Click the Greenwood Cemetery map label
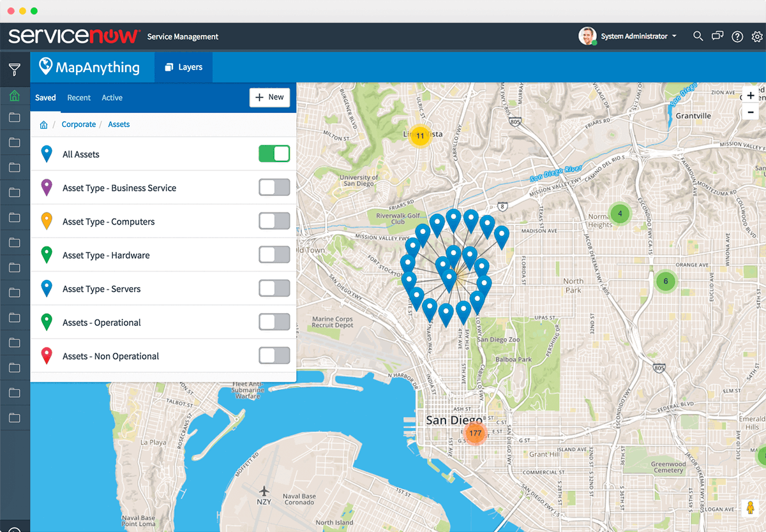The height and width of the screenshot is (532, 766). pyautogui.click(x=668, y=467)
